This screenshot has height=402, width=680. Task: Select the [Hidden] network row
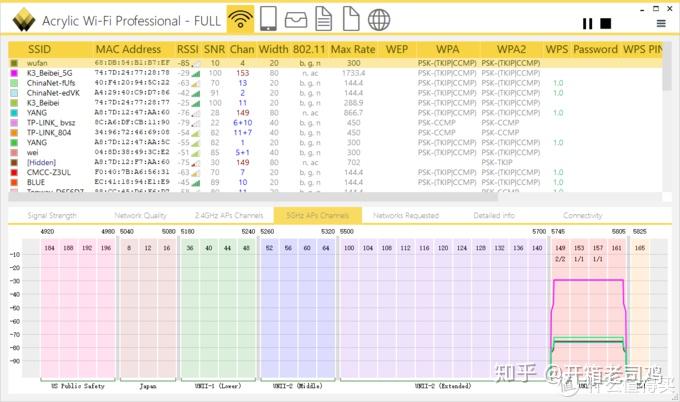[x=335, y=163]
